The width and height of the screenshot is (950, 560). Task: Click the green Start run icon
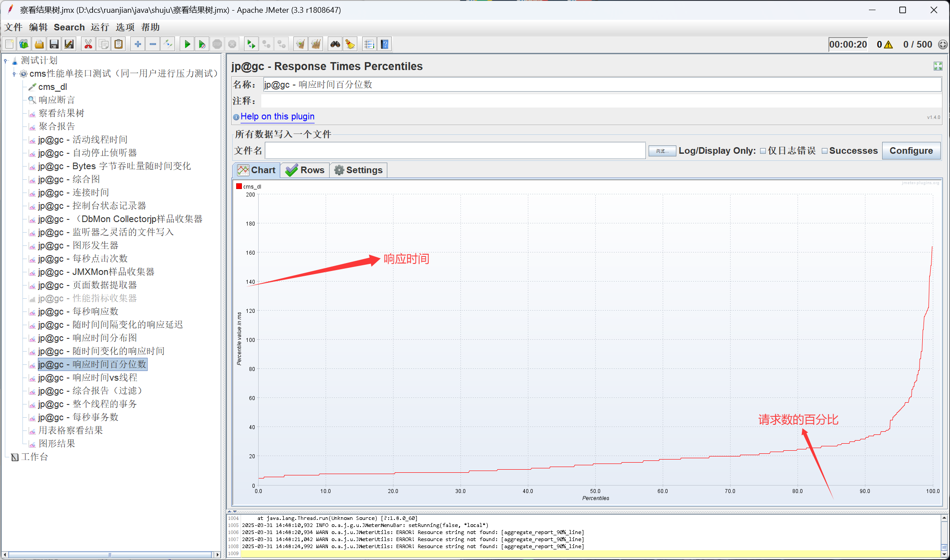[187, 44]
